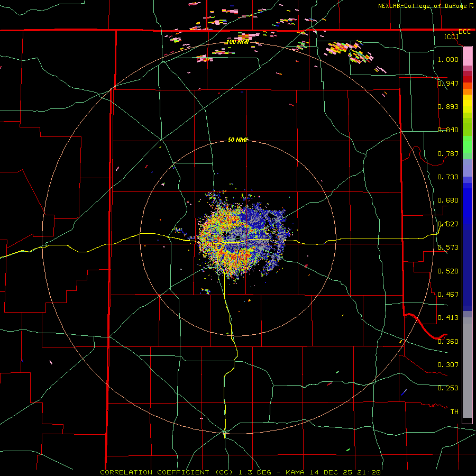This screenshot has height=476, width=476.
Task: Click the 0.307 legend value
Action: pyautogui.click(x=448, y=364)
